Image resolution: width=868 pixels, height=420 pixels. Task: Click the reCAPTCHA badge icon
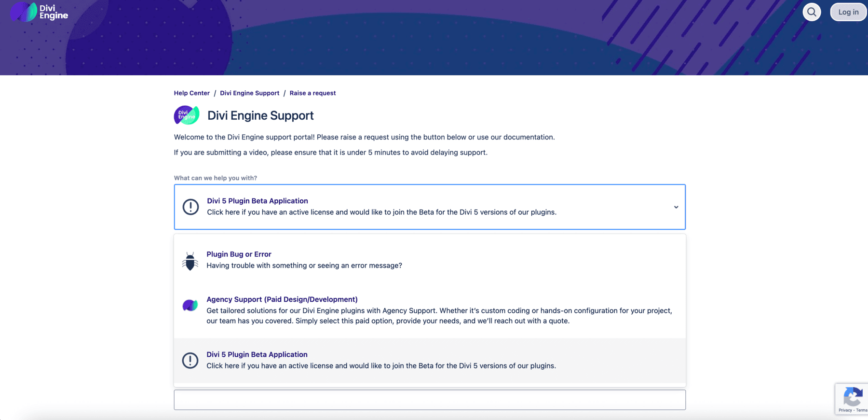coord(852,397)
